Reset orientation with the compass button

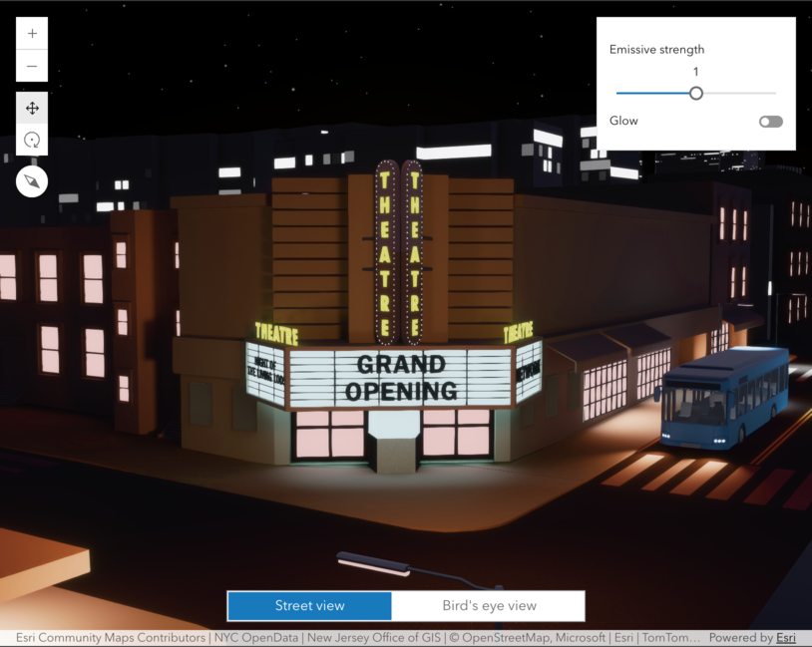coord(32,181)
